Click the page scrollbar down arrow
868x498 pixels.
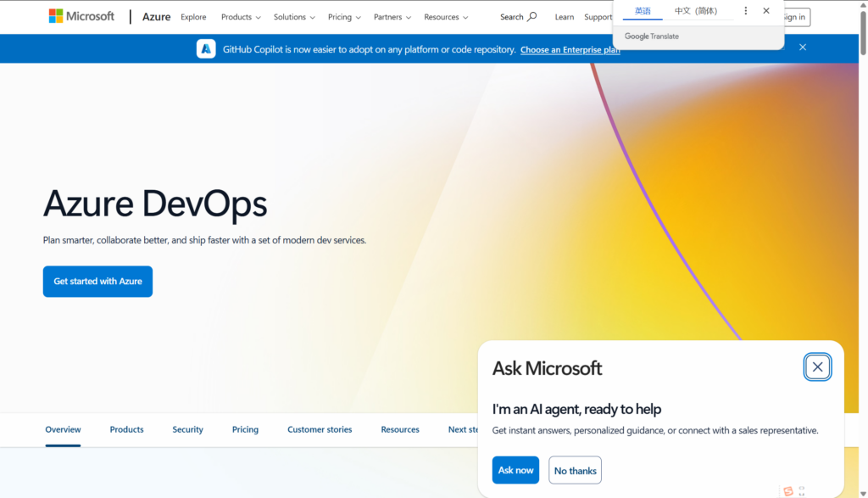click(863, 492)
